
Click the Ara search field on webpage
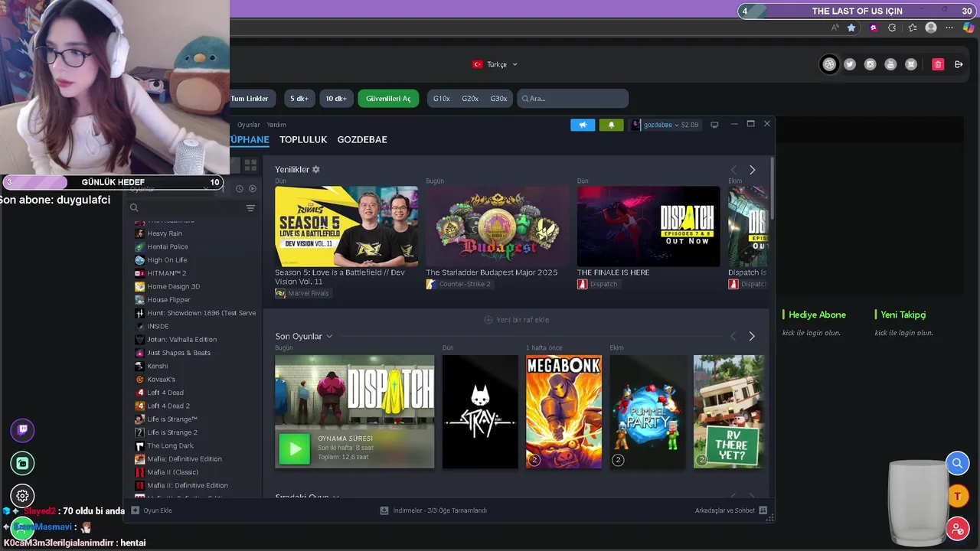click(x=572, y=99)
